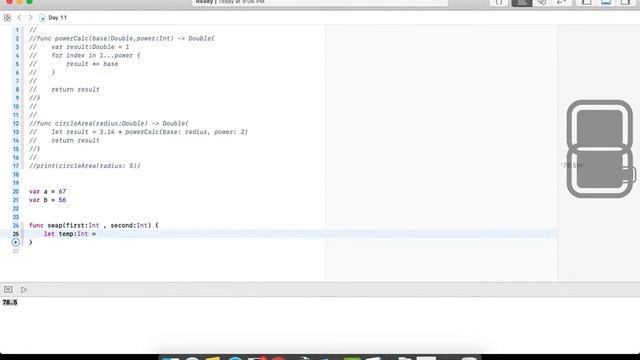Click on 'var b = 56' line

point(47,200)
